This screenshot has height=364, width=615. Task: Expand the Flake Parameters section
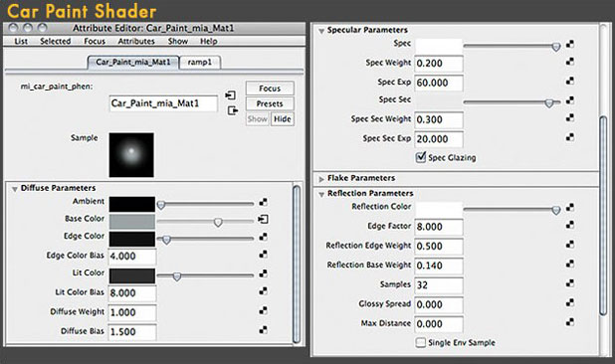click(x=321, y=179)
